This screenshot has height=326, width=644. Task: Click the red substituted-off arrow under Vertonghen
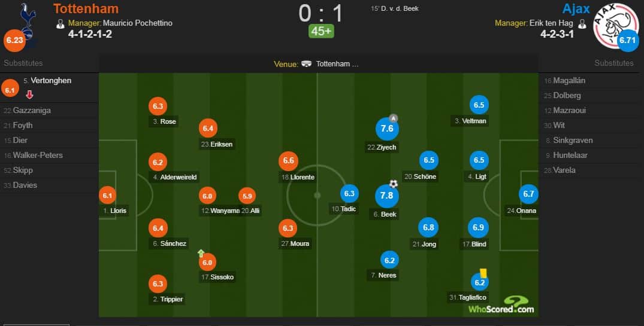click(x=29, y=95)
